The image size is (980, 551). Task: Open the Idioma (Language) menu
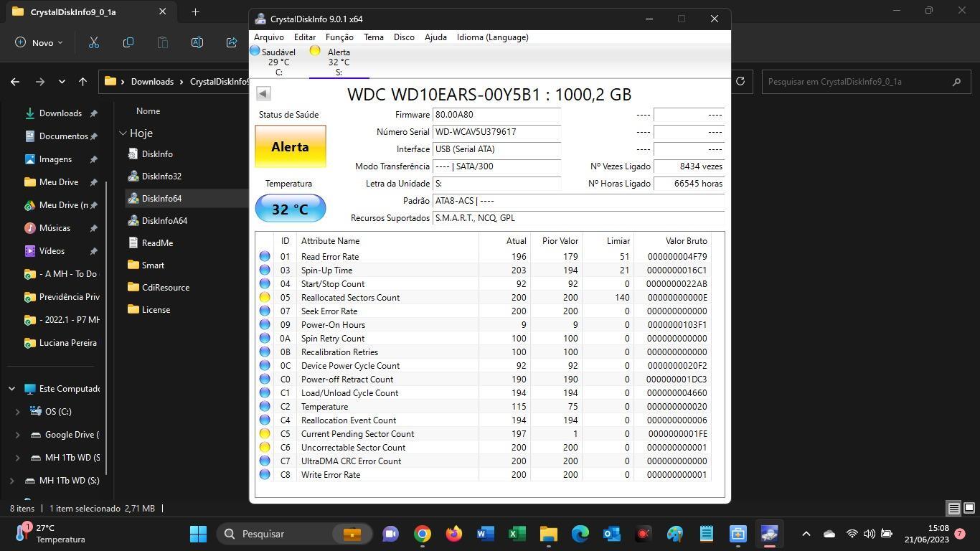[x=492, y=37]
